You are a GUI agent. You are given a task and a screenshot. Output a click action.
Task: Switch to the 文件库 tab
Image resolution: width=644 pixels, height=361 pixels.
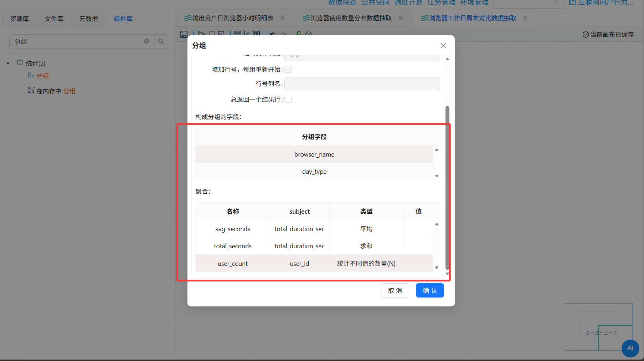click(54, 19)
